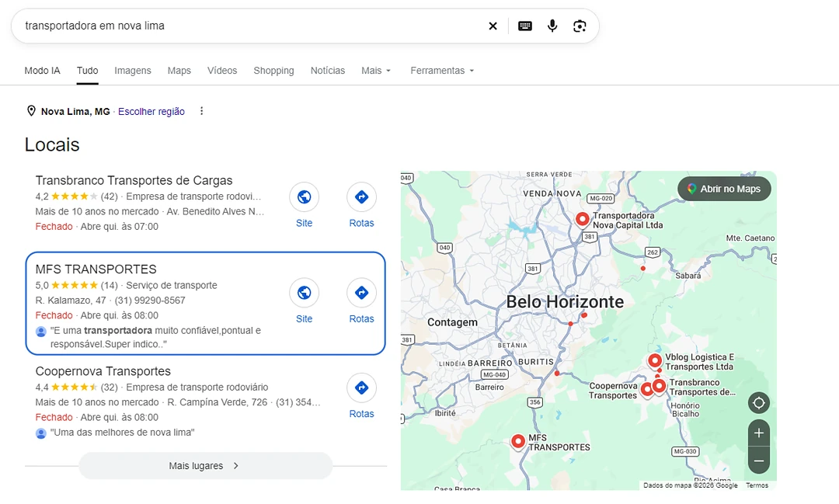Expand the Ferramentas dropdown
Viewport: 839px width, 504px height.
pos(442,71)
